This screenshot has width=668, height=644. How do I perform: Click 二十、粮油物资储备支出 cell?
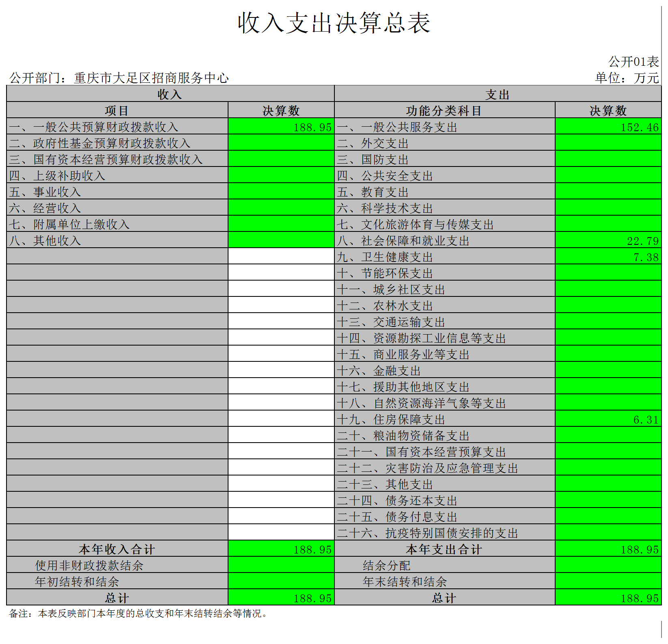tap(444, 435)
